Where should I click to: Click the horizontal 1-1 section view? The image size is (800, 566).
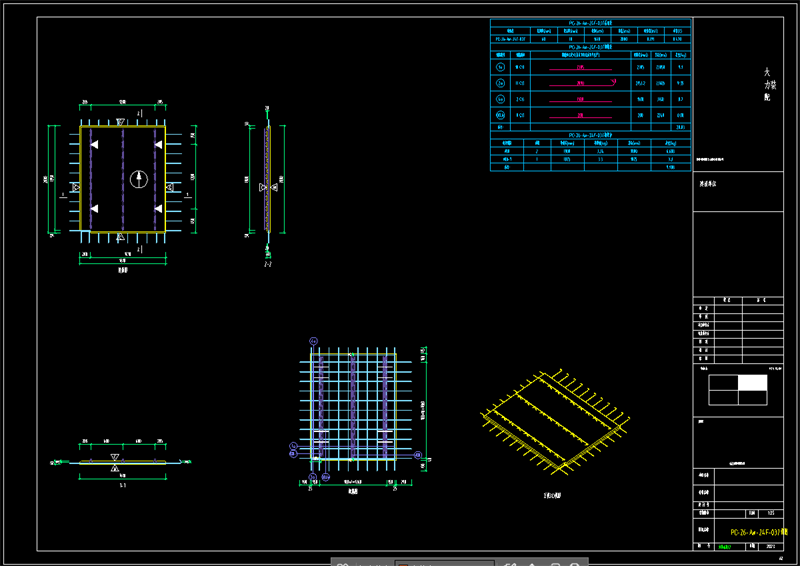click(121, 462)
